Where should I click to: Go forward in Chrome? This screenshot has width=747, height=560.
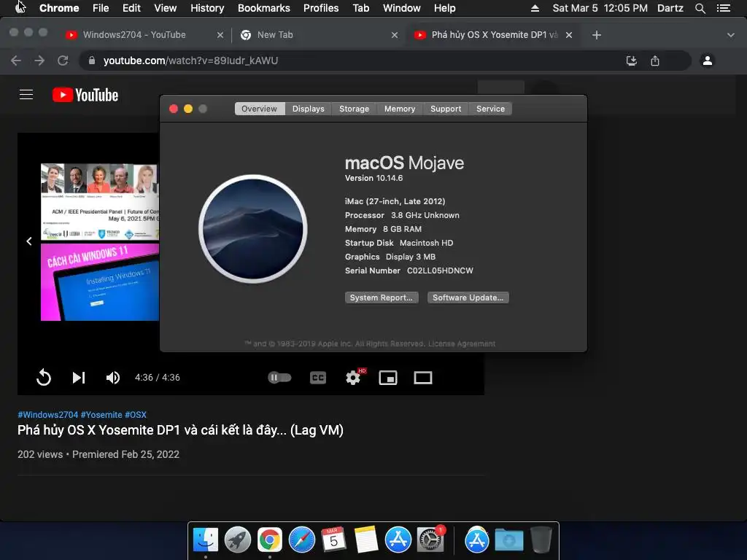(x=39, y=61)
